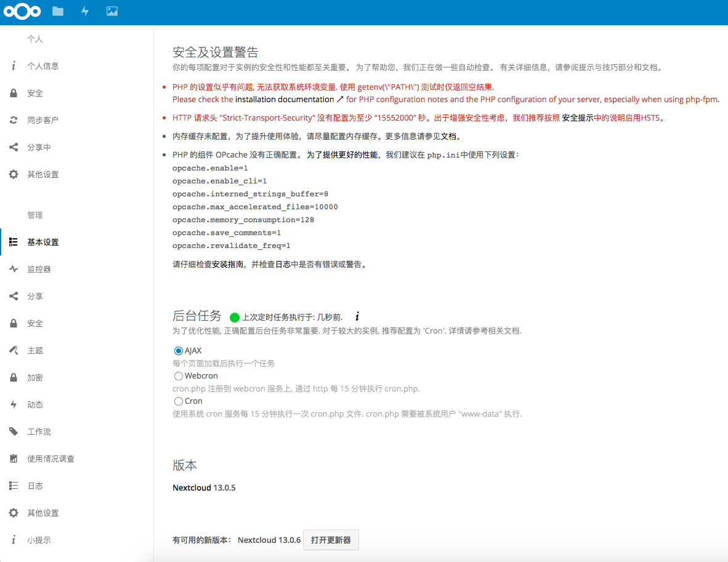The height and width of the screenshot is (562, 728).
Task: Open the Activity lightning bolt icon
Action: pyautogui.click(x=85, y=11)
